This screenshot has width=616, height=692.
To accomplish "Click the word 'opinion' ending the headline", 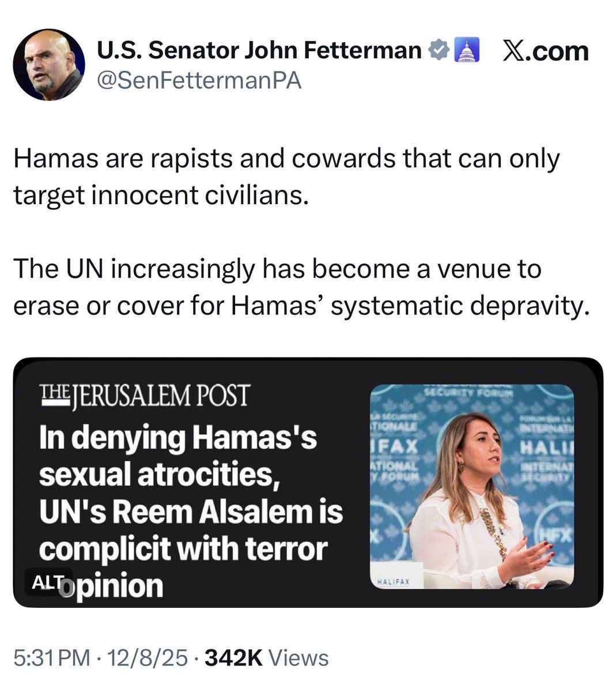I will (118, 586).
